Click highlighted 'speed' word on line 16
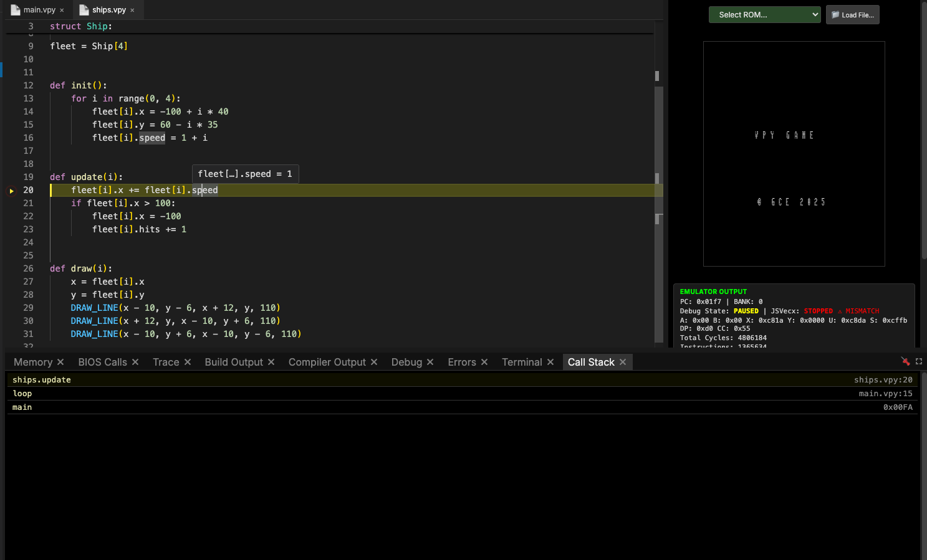Image resolution: width=927 pixels, height=560 pixels. tap(152, 138)
